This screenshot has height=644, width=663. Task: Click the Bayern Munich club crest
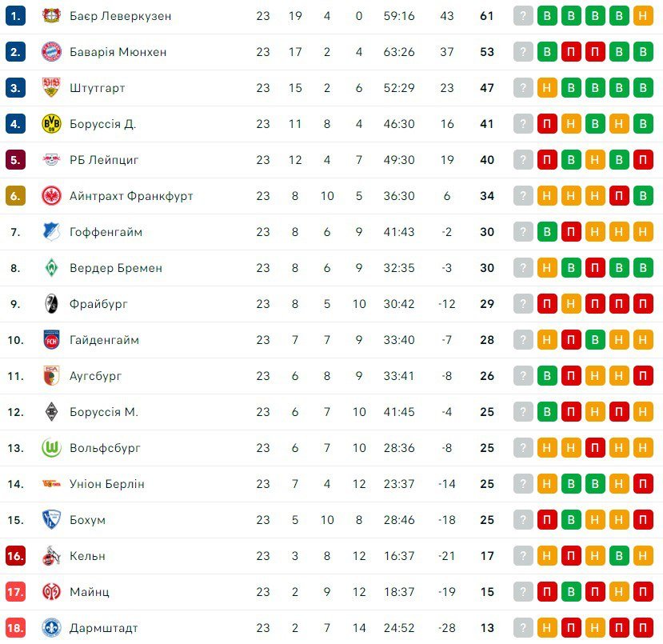click(x=51, y=52)
